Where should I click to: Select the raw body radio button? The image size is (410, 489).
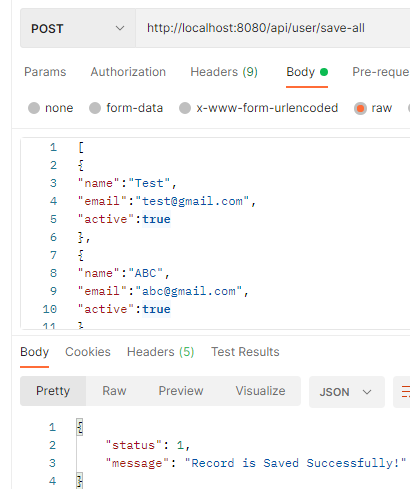(x=360, y=108)
